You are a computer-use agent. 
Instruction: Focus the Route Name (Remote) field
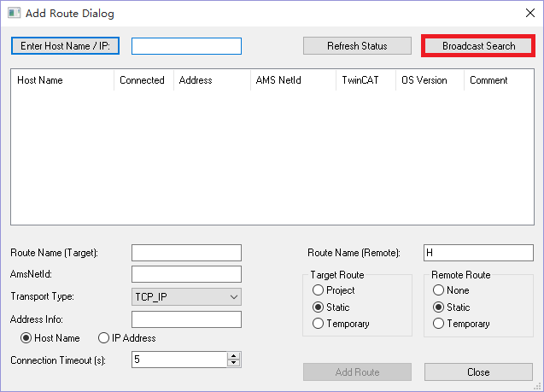point(478,253)
